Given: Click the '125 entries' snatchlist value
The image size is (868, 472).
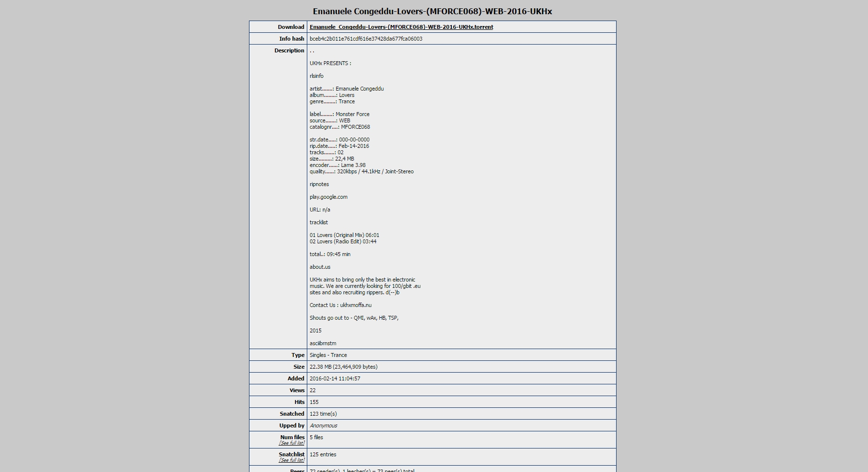Looking at the screenshot, I should click(322, 454).
